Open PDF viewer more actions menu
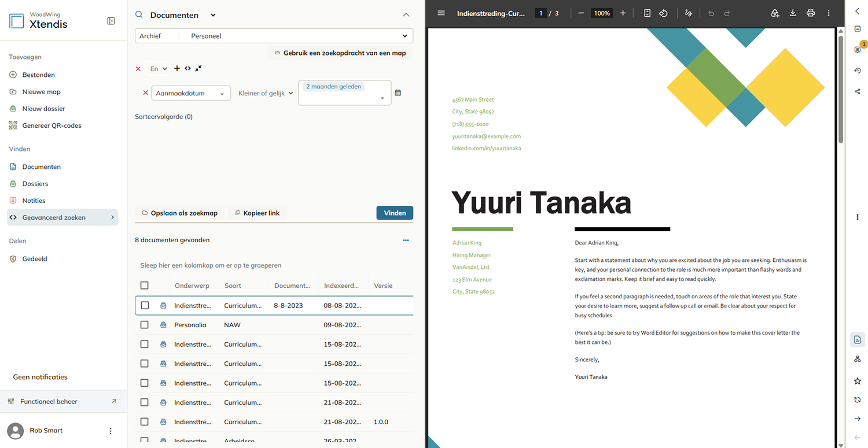868x448 pixels. (x=829, y=13)
